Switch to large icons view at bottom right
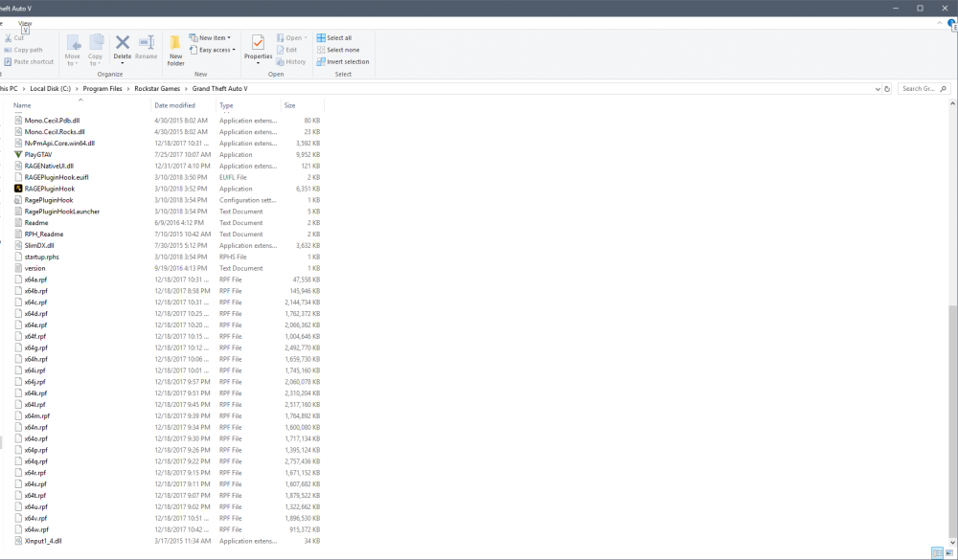 pyautogui.click(x=949, y=552)
